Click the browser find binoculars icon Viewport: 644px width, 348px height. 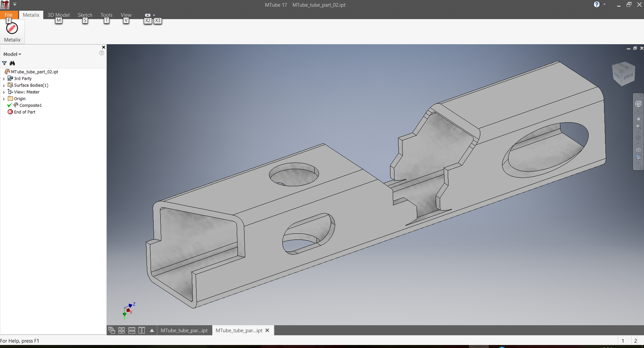click(12, 63)
